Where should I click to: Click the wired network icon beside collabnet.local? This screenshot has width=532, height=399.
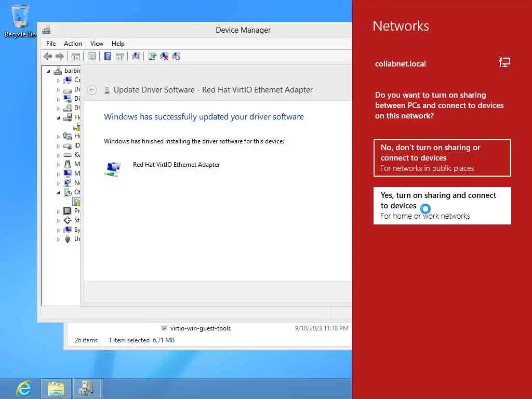pos(504,62)
